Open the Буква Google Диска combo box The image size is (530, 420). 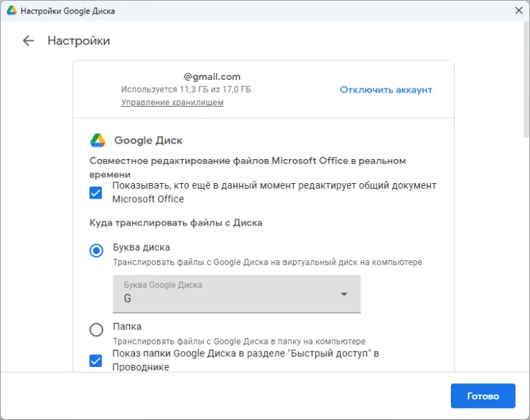click(x=236, y=293)
